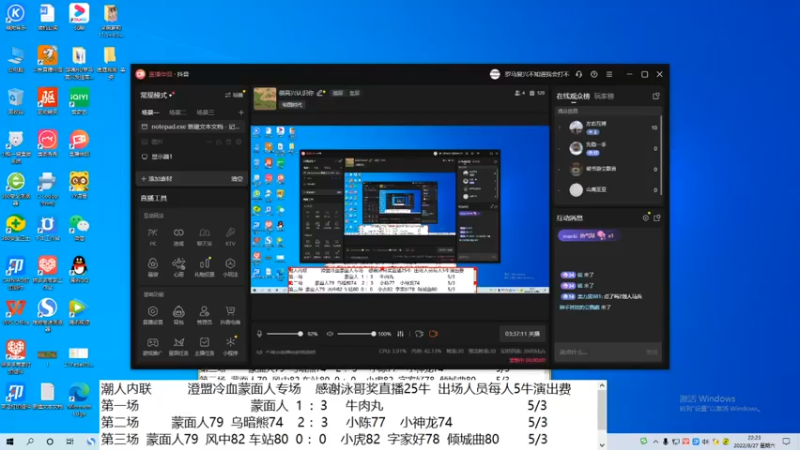The height and width of the screenshot is (450, 800).
Task: Open the streamer profile avatar in title bar
Action: coord(494,74)
